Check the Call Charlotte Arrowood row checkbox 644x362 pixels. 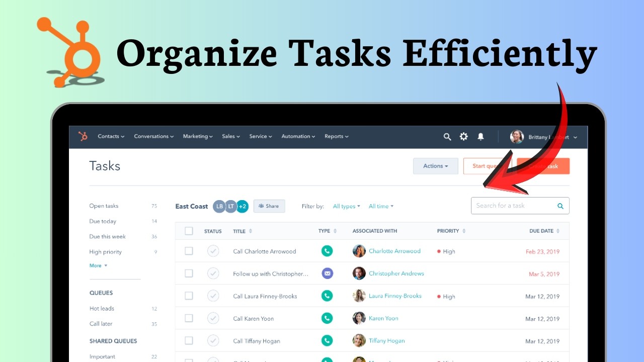point(189,251)
